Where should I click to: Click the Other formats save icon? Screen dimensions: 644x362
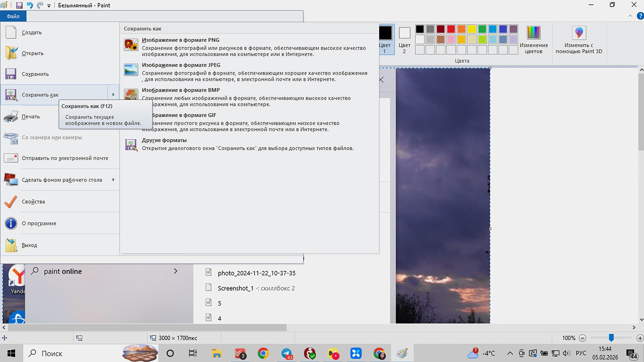click(x=131, y=145)
